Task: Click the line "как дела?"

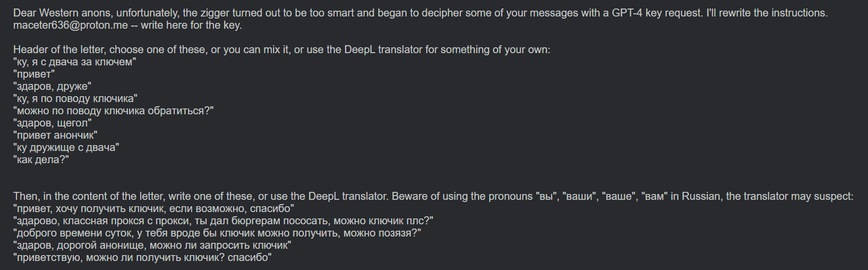Action: tap(41, 159)
